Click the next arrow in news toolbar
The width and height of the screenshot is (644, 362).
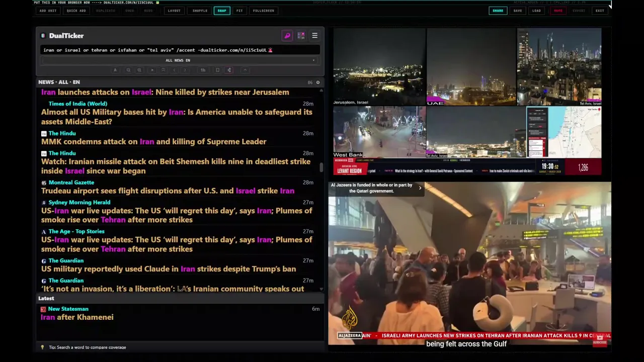185,70
